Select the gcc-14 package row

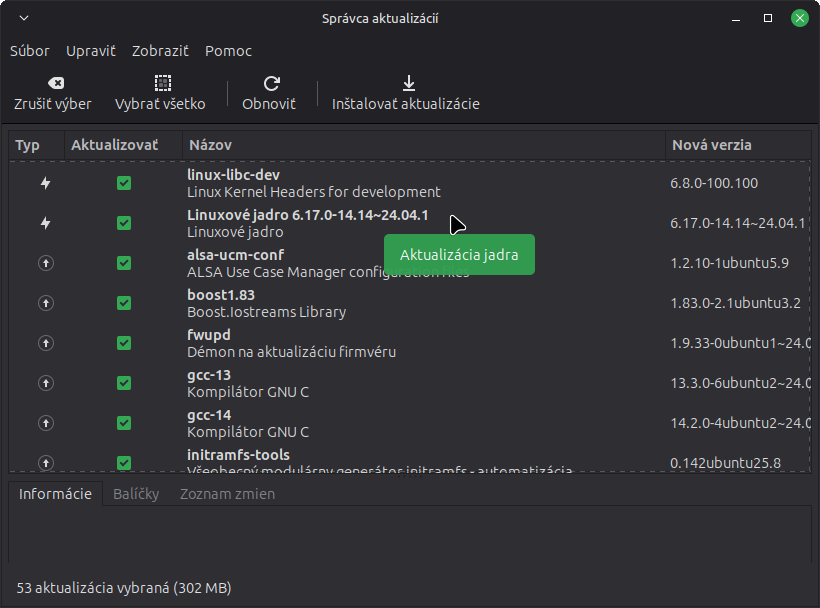[x=400, y=423]
